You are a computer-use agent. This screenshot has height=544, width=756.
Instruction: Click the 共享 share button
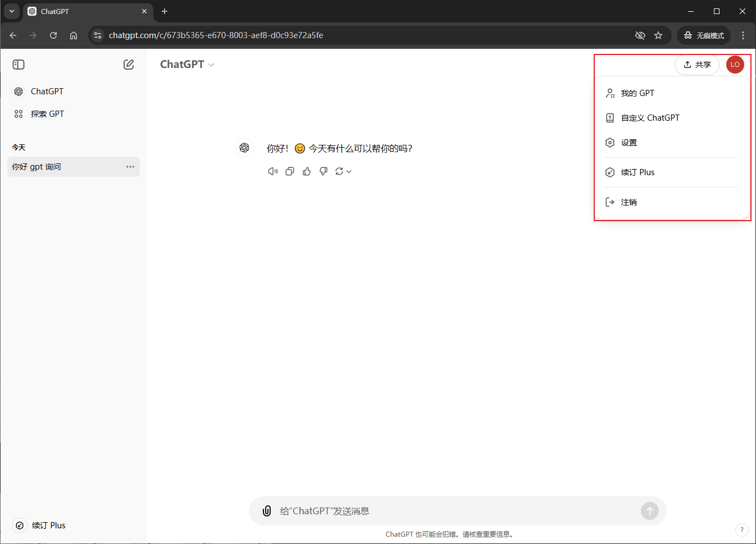(696, 65)
